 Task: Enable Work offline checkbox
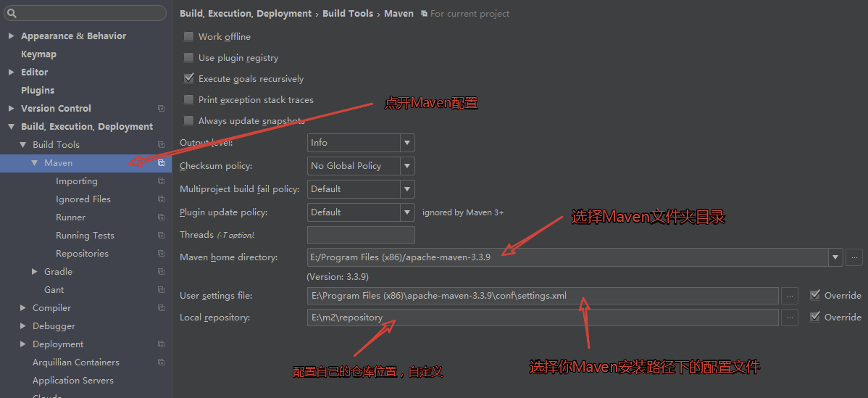(x=189, y=36)
